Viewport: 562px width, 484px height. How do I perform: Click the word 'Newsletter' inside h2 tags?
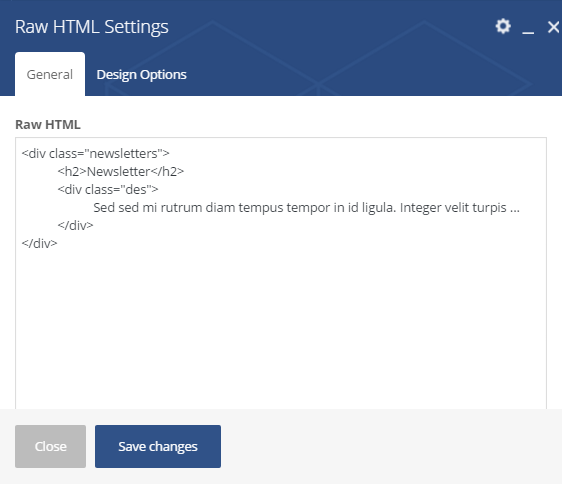coord(119,171)
